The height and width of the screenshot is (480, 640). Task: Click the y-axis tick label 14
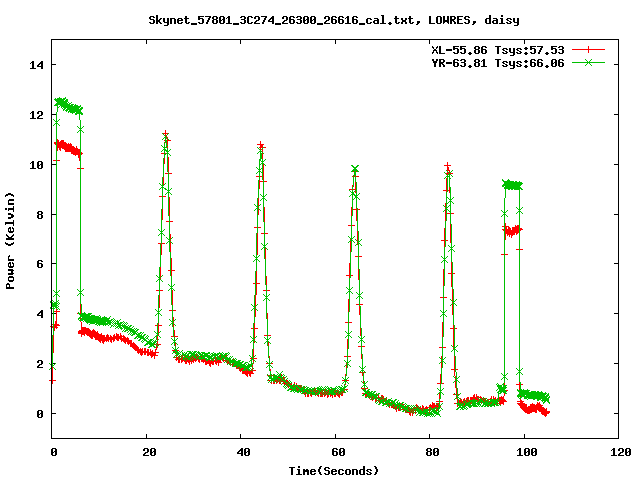point(36,65)
